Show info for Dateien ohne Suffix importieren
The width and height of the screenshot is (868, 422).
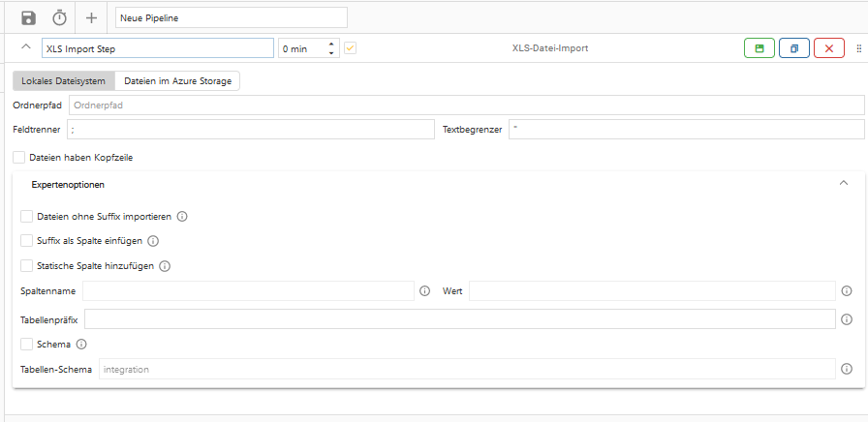181,216
